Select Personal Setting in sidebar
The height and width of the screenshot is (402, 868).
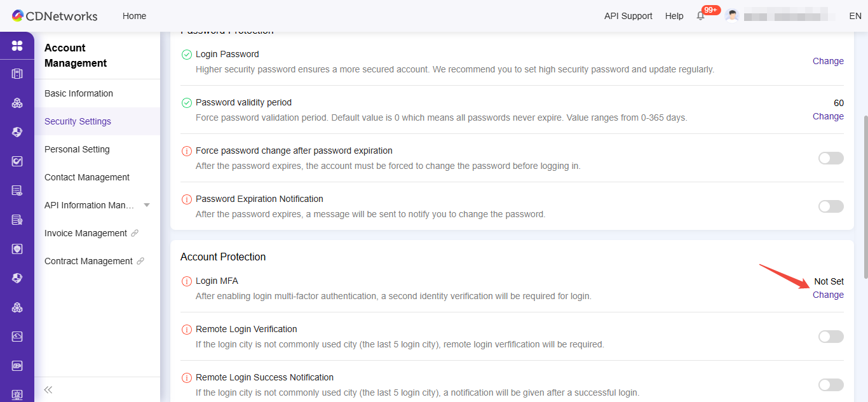(x=77, y=149)
